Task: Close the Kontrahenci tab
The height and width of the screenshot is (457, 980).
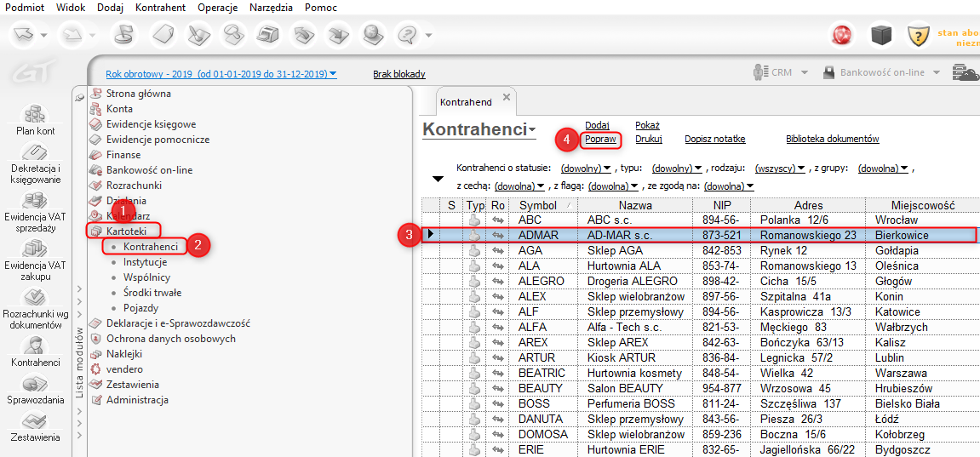Action: 507,97
